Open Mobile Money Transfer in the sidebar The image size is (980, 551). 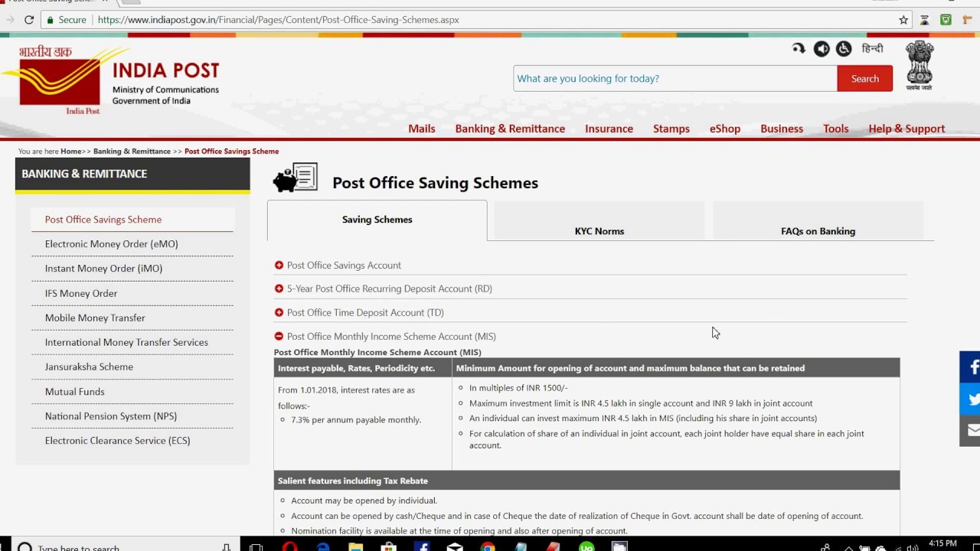click(x=132, y=318)
